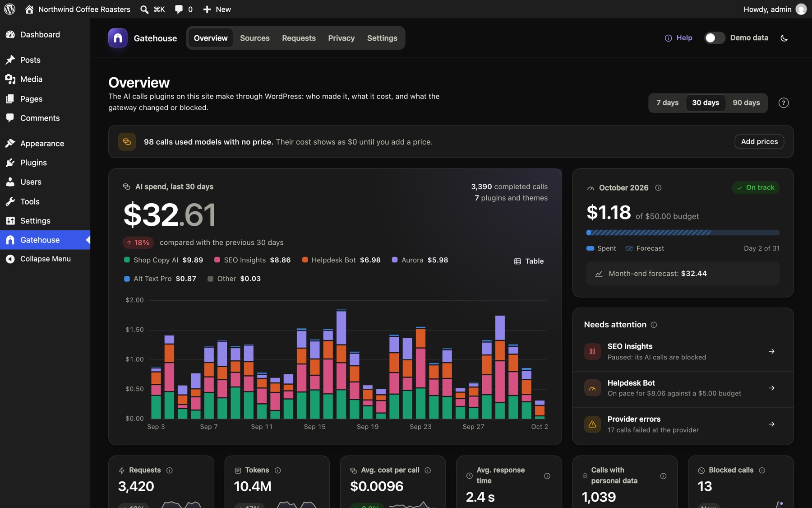This screenshot has width=812, height=508.
Task: Click the admin user avatar
Action: [801, 9]
